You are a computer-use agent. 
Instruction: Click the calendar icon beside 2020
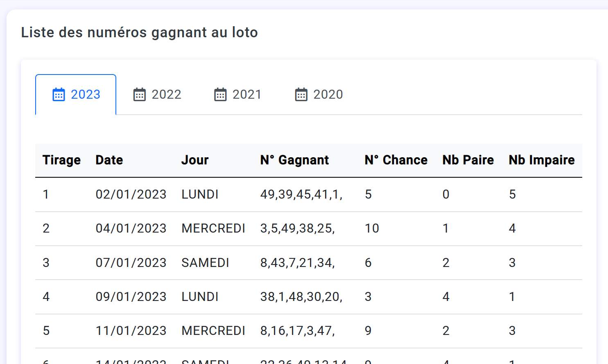(301, 95)
